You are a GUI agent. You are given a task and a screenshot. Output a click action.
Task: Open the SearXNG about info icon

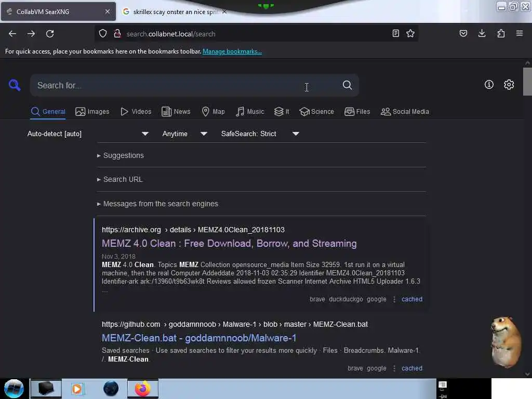tap(489, 85)
